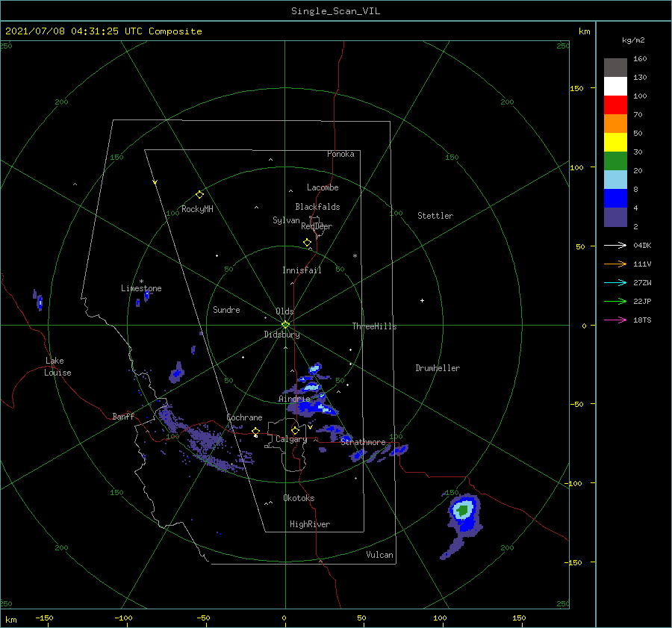Click the orange 111V arrow in legend
672x628 pixels.
point(615,264)
